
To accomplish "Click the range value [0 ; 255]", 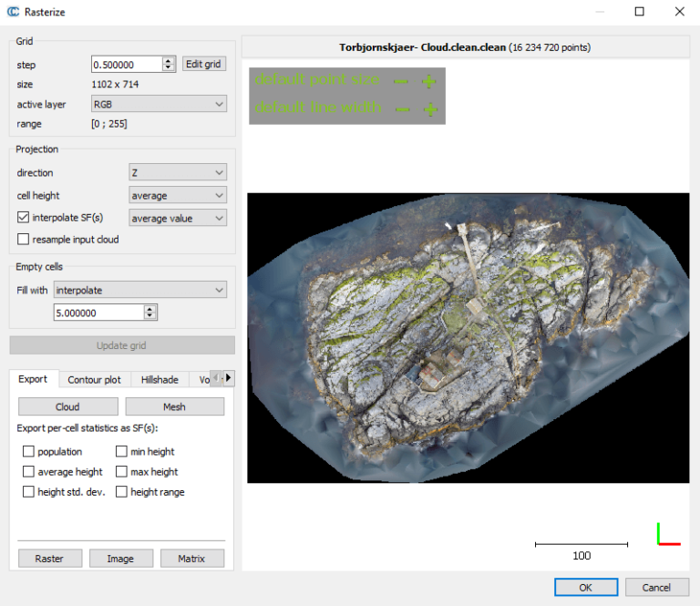I will click(x=109, y=124).
